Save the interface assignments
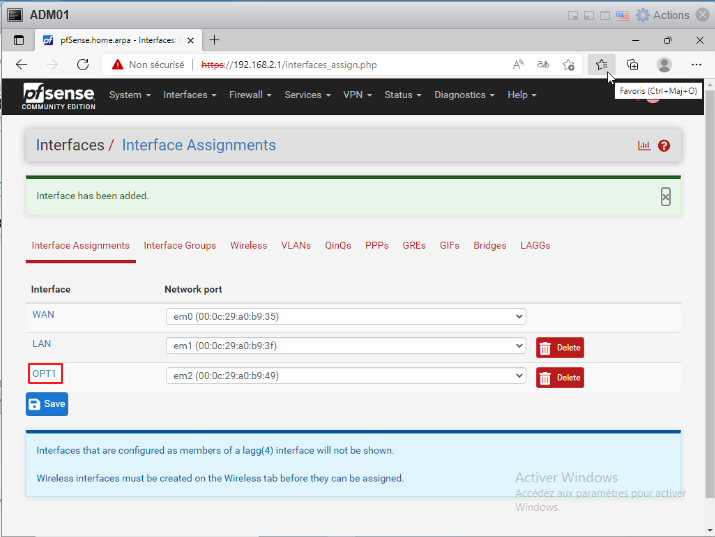 pyautogui.click(x=47, y=404)
